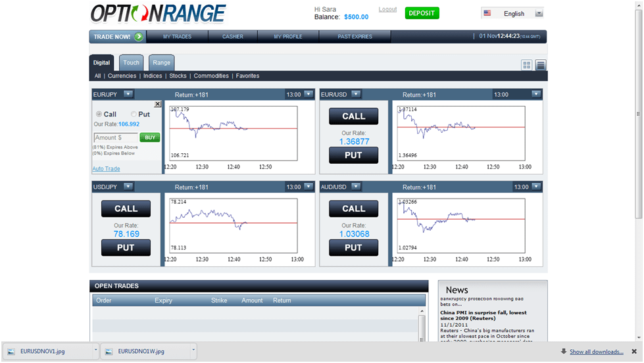Click the Open Trades table scrollbar
Viewport: 644px width, 363px height.
(422, 324)
